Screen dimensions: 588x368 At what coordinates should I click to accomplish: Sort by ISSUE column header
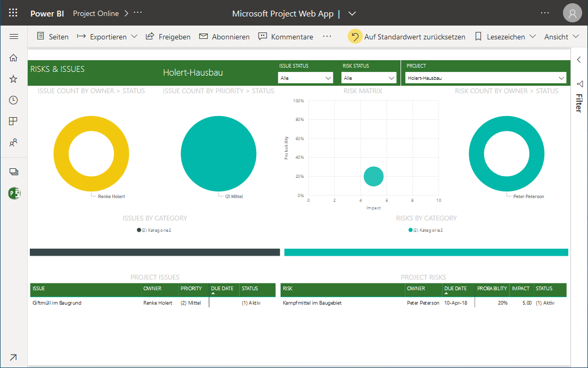click(39, 289)
